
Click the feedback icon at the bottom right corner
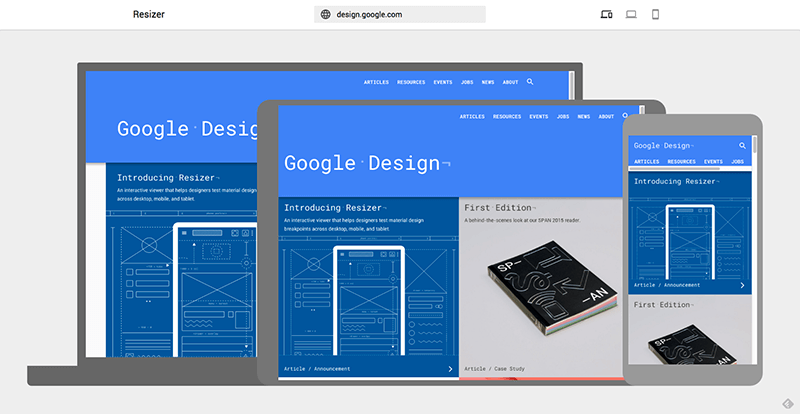click(787, 404)
